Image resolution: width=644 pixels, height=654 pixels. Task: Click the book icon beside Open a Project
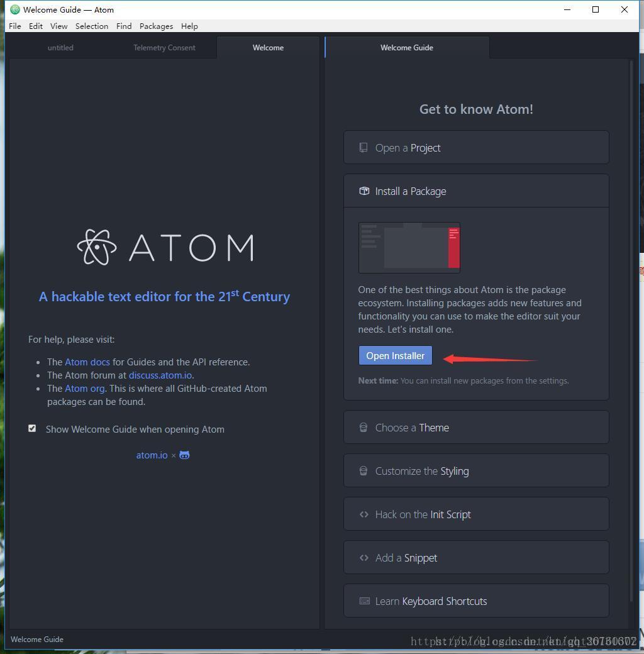364,148
